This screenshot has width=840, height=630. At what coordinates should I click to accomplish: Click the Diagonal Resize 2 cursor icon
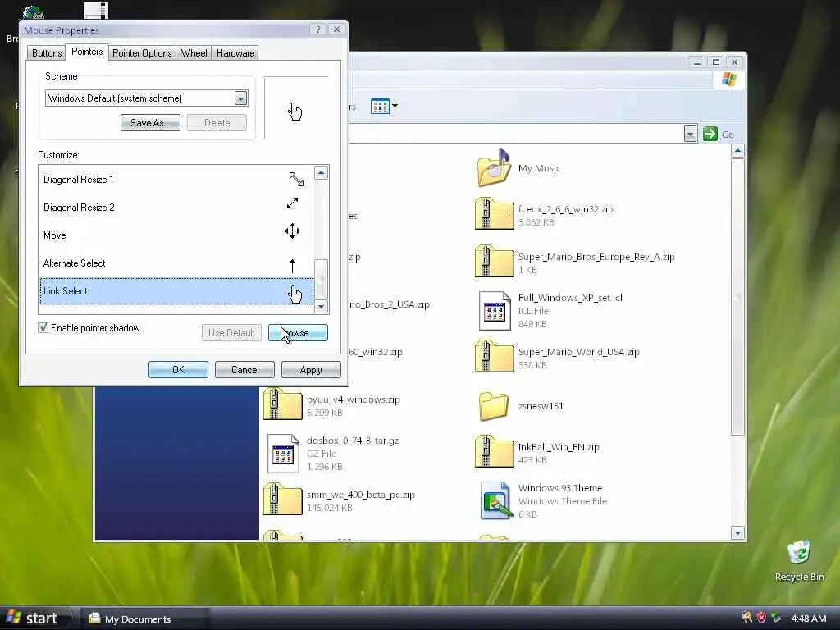[x=293, y=203]
